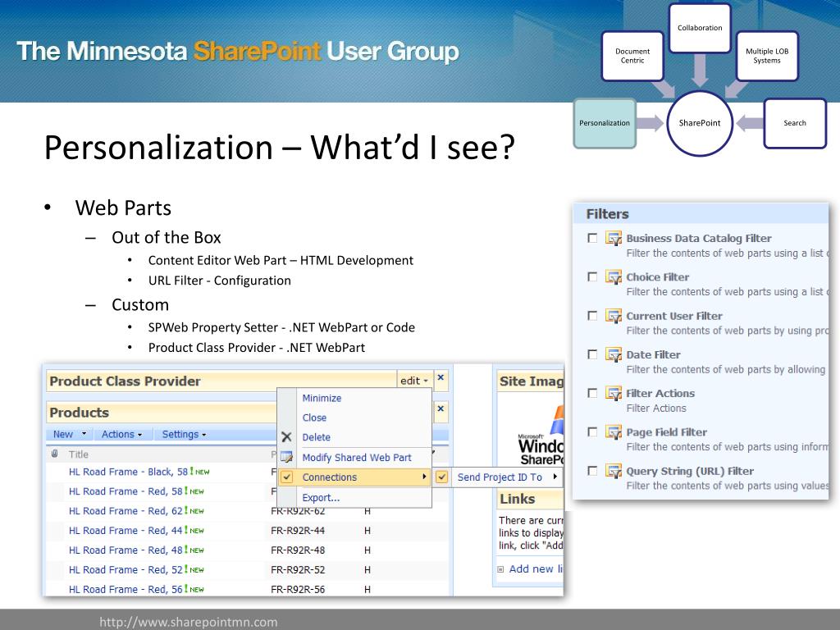This screenshot has height=630, width=840.
Task: Click the Current User Filter title
Action: pos(674,316)
